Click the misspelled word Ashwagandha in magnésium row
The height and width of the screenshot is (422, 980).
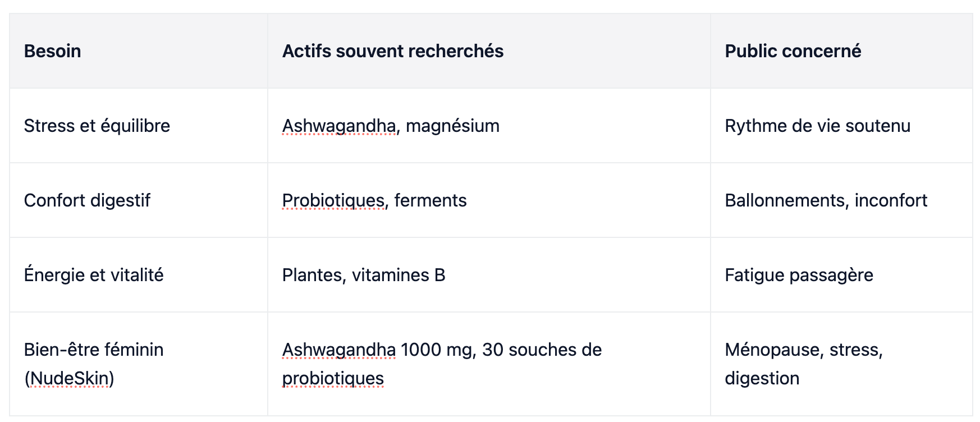tap(339, 126)
